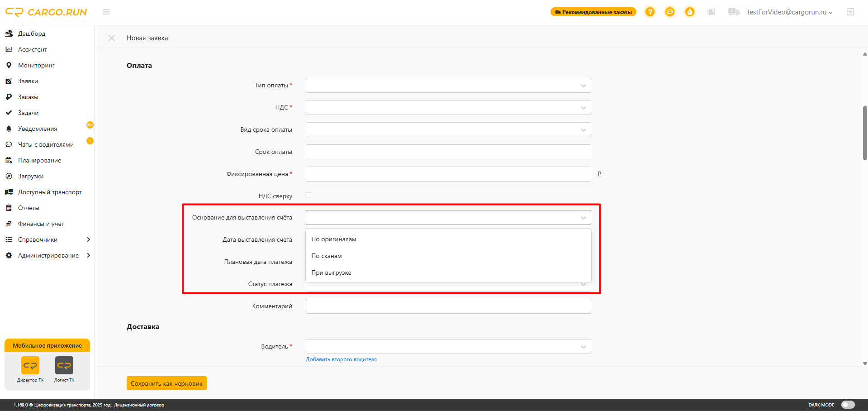Click the orange flame icon
The height and width of the screenshot is (411, 868).
(x=689, y=12)
